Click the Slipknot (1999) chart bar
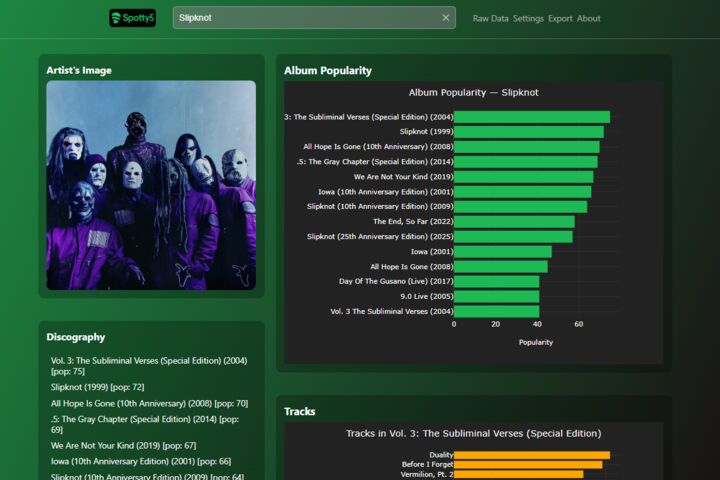This screenshot has width=720, height=480. 529,132
